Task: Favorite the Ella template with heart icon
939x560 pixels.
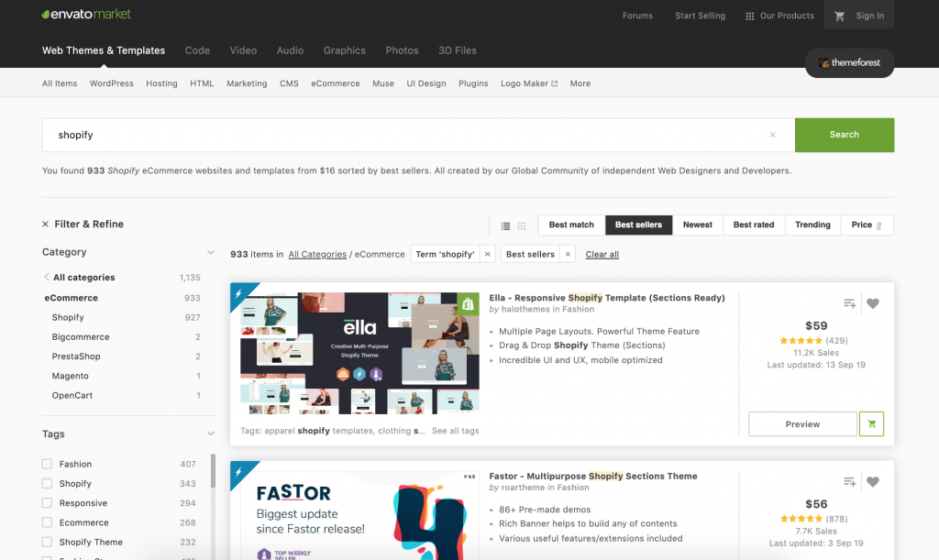Action: click(873, 303)
